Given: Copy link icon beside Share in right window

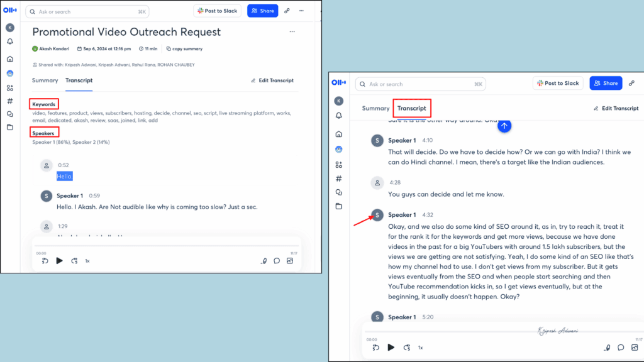Looking at the screenshot, I should [x=631, y=84].
